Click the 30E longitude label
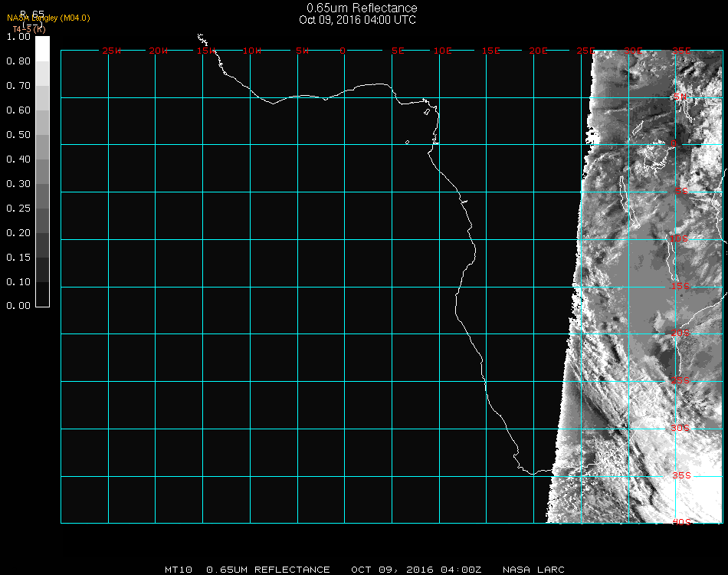728x575 pixels. click(x=633, y=51)
